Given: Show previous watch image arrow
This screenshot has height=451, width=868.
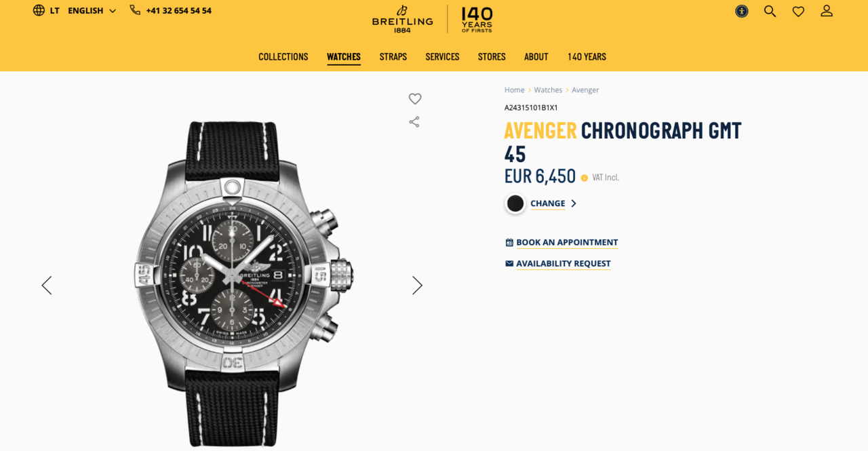Looking at the screenshot, I should tap(47, 286).
